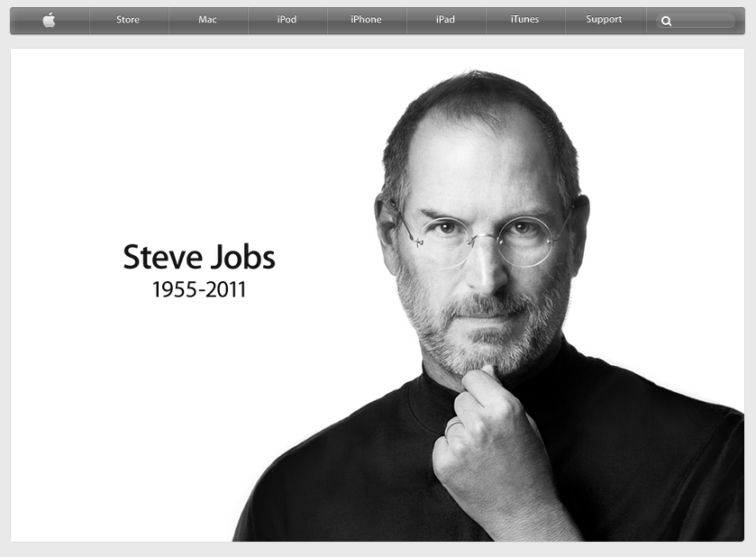The image size is (756, 557).
Task: Click the "Steve Jobs" heading text
Action: pyautogui.click(x=199, y=257)
